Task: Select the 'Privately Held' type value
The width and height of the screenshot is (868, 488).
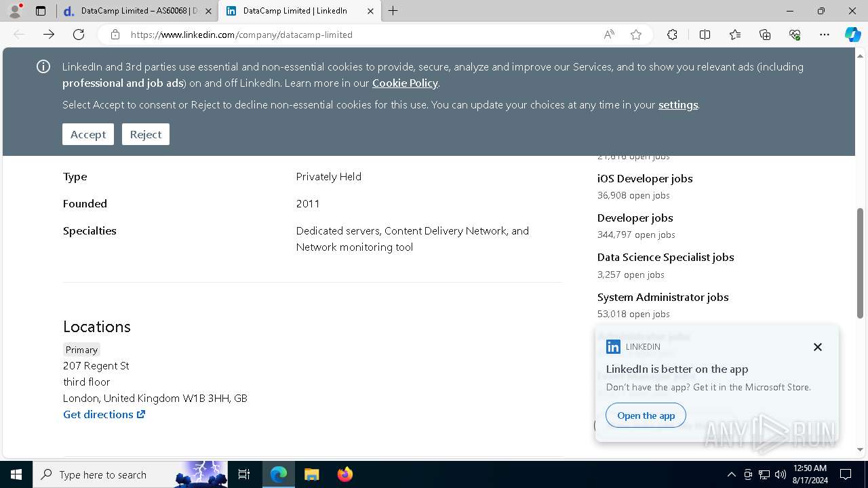Action: point(329,176)
